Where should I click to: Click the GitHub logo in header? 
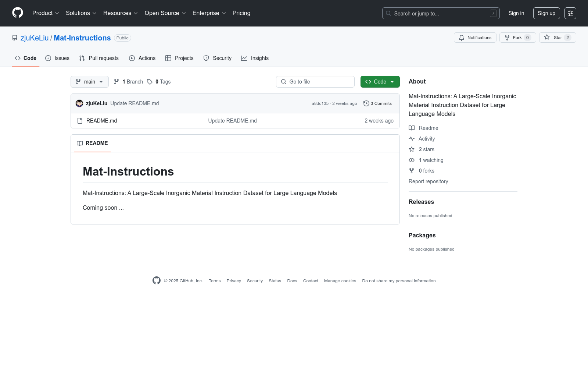tap(18, 13)
